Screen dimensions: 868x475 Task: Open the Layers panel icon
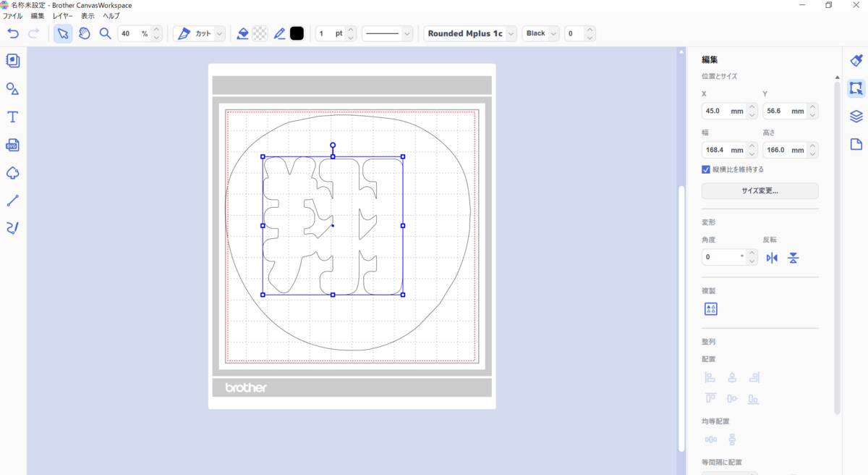[x=856, y=117]
